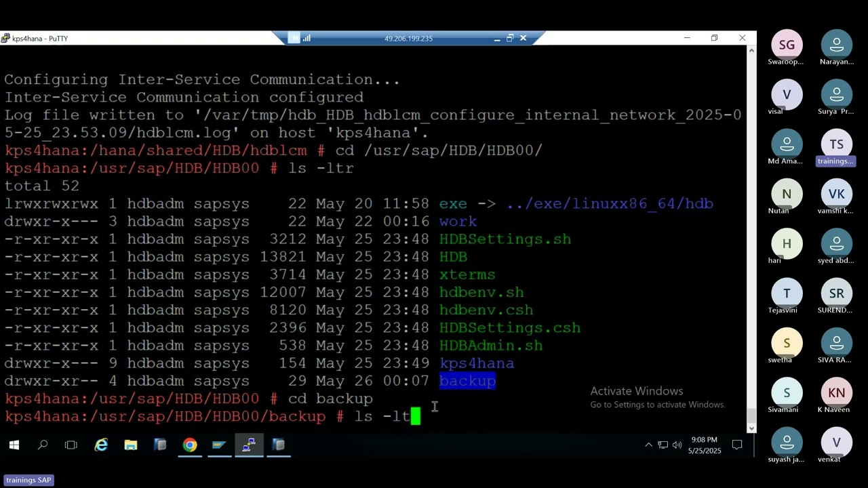Click the connection signal strength icon
The width and height of the screenshot is (868, 488).
[307, 39]
